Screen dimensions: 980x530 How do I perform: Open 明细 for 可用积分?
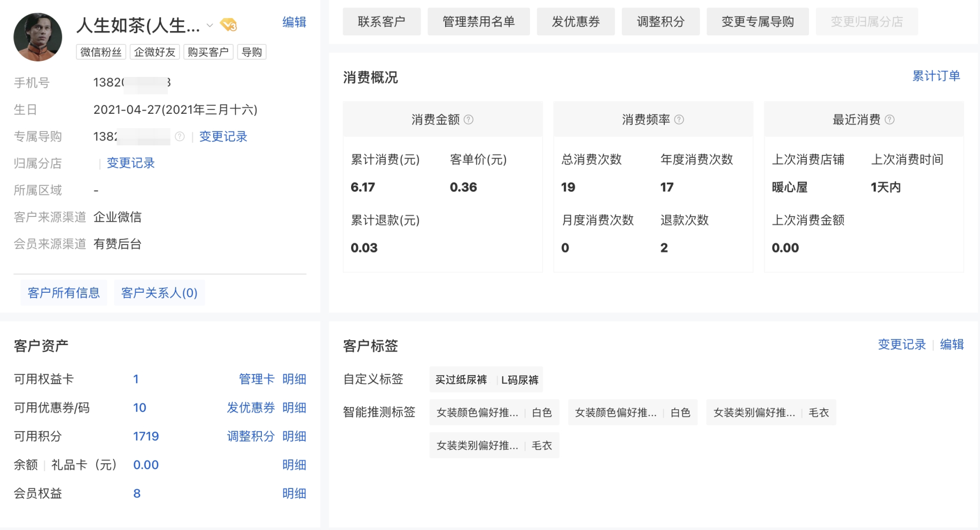point(294,437)
